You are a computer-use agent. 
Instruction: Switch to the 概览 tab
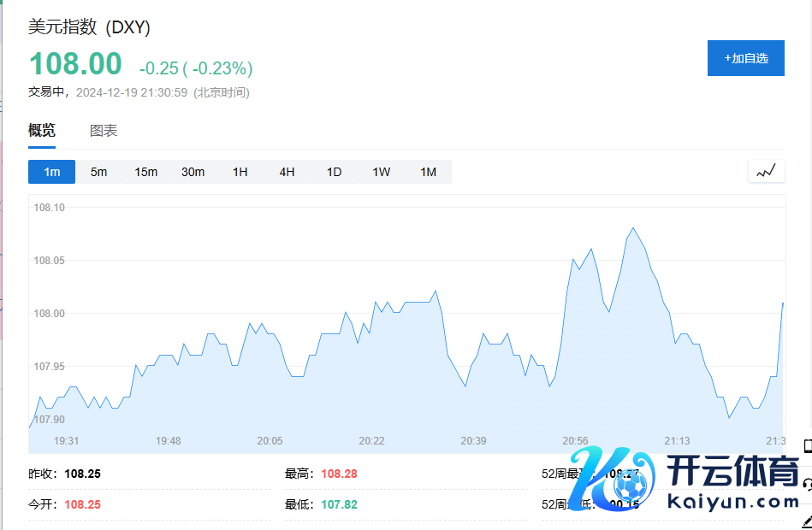[x=42, y=131]
